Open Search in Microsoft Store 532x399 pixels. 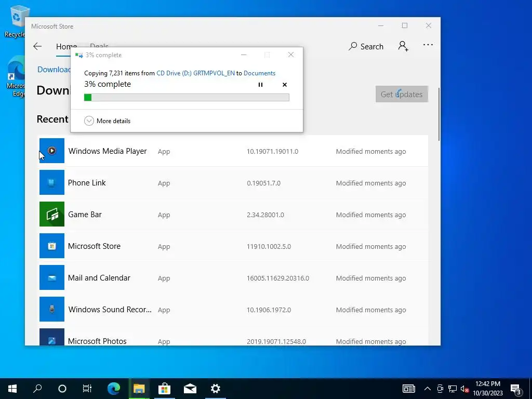366,46
